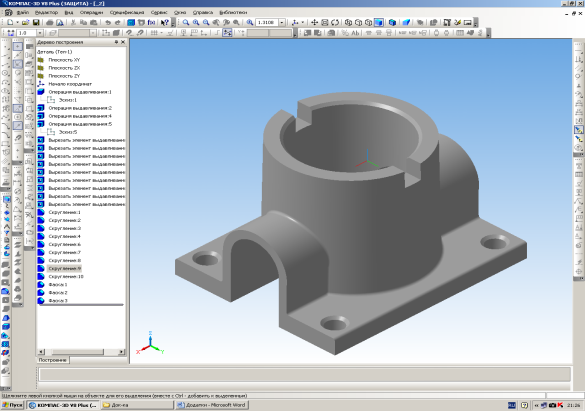The height and width of the screenshot is (411, 585).
Task: Click the Perspective projection icon
Action: pos(406,22)
